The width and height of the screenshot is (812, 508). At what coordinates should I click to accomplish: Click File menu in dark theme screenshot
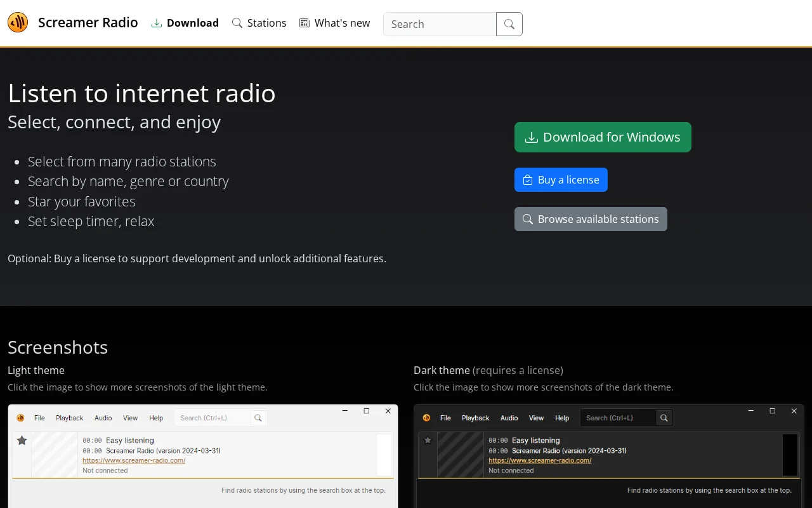pos(445,418)
